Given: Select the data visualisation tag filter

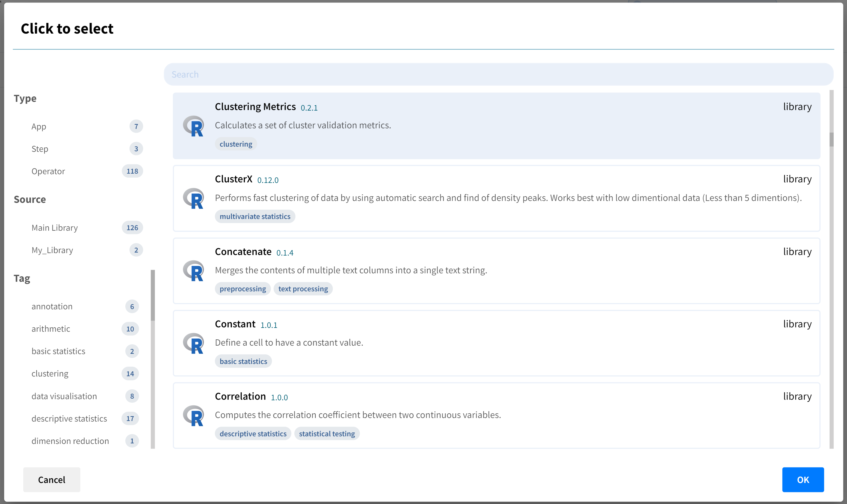Looking at the screenshot, I should [64, 396].
